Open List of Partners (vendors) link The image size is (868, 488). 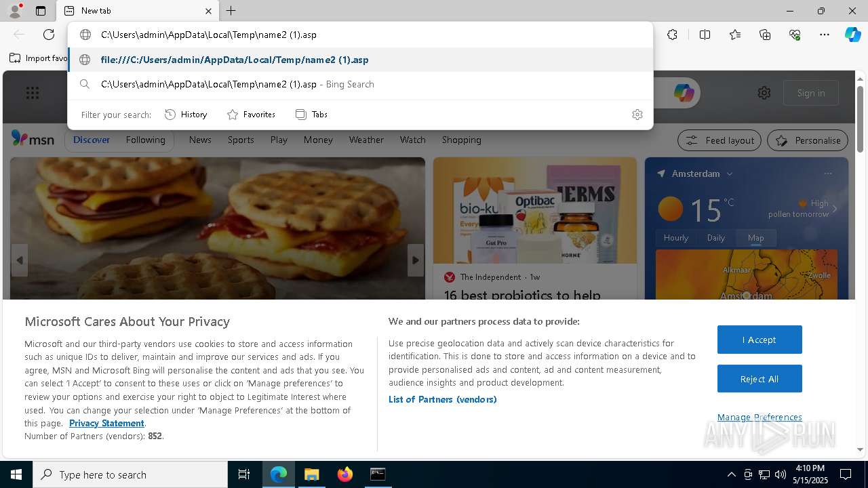442,399
